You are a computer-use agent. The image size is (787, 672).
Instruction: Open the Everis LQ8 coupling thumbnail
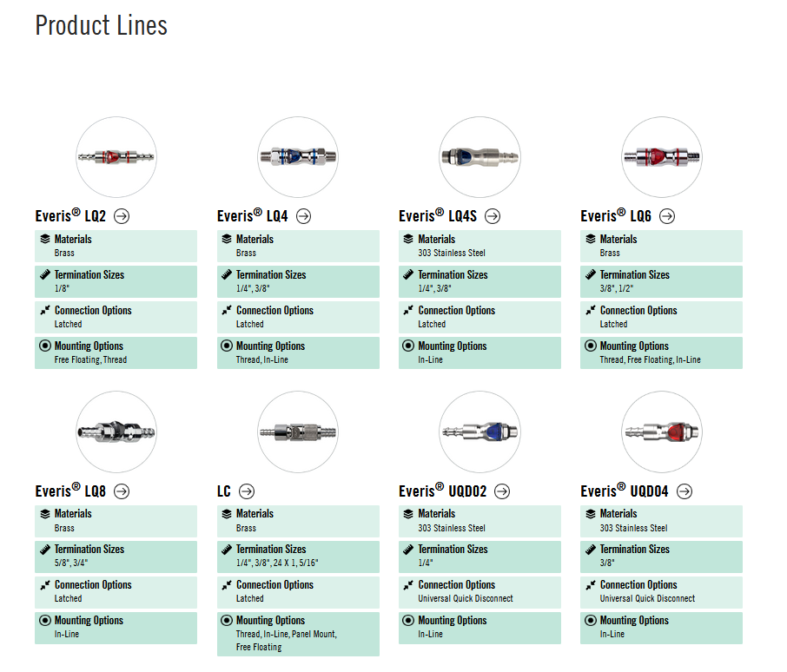tap(116, 432)
